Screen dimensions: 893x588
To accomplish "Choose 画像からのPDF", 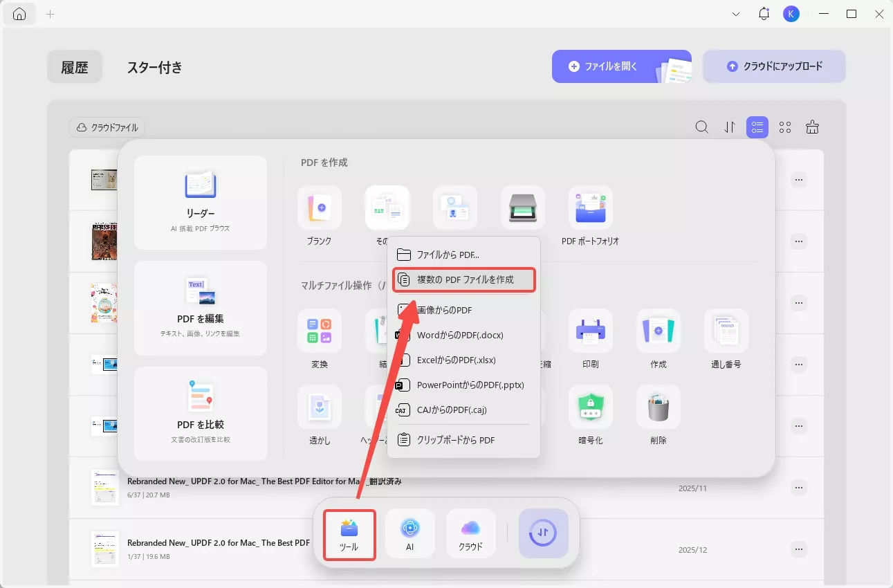I will click(x=463, y=310).
